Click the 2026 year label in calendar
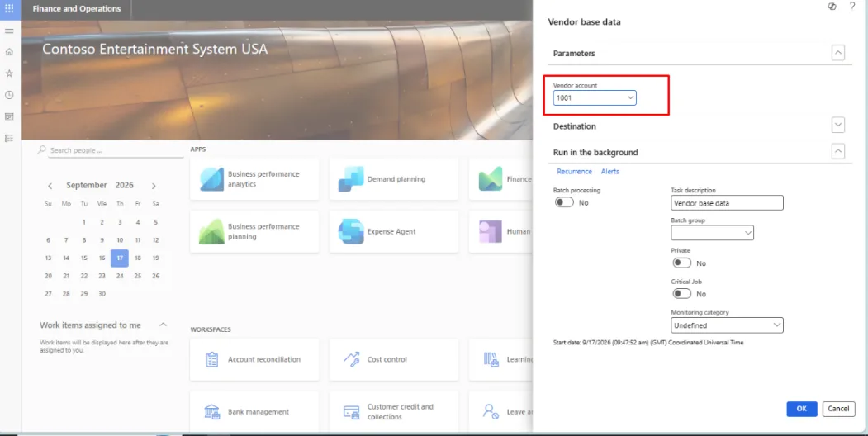 pos(125,185)
